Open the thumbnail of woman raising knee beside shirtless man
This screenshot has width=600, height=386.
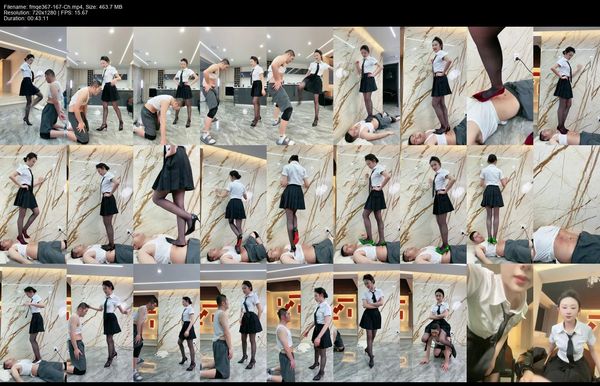300,86
